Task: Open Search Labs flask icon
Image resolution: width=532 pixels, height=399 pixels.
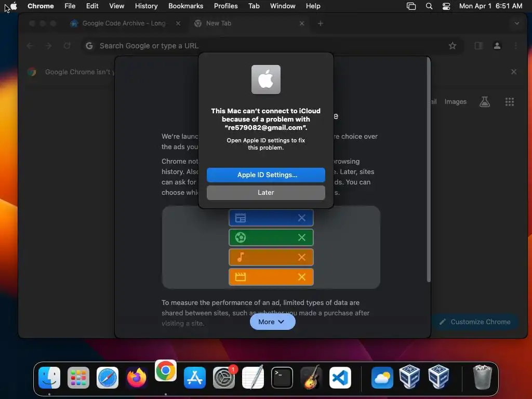Action: click(x=485, y=101)
